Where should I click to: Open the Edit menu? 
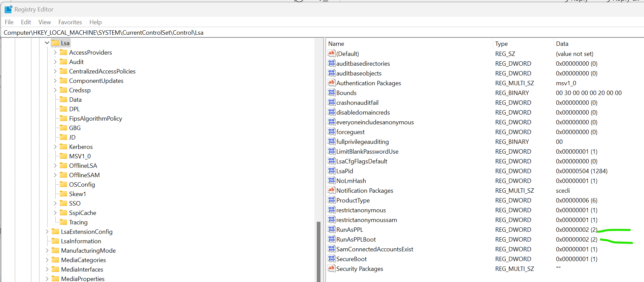(x=26, y=22)
